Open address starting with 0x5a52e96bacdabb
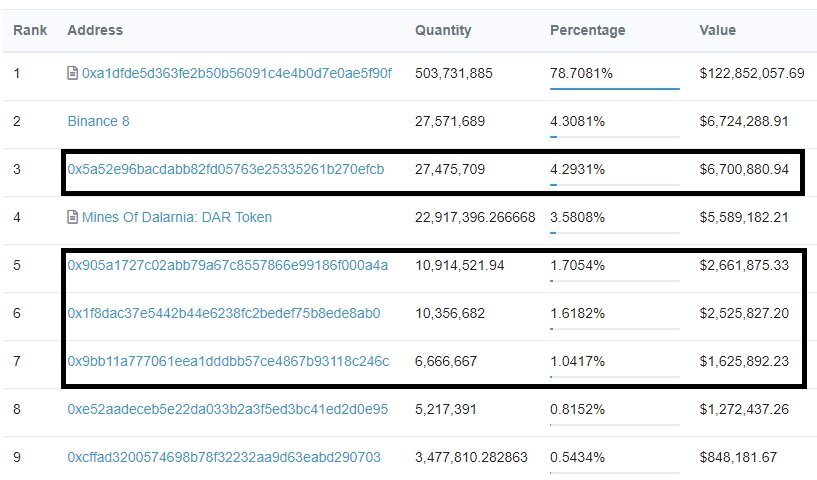 coord(225,169)
